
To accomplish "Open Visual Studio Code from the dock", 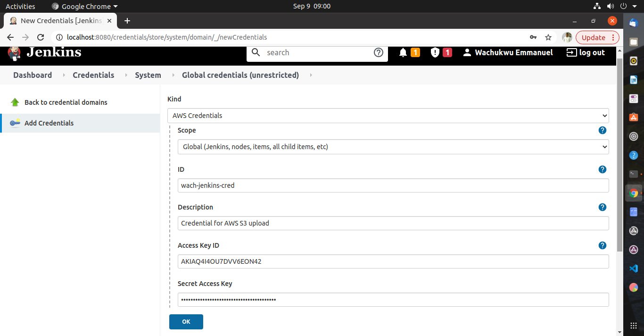I will [x=634, y=269].
